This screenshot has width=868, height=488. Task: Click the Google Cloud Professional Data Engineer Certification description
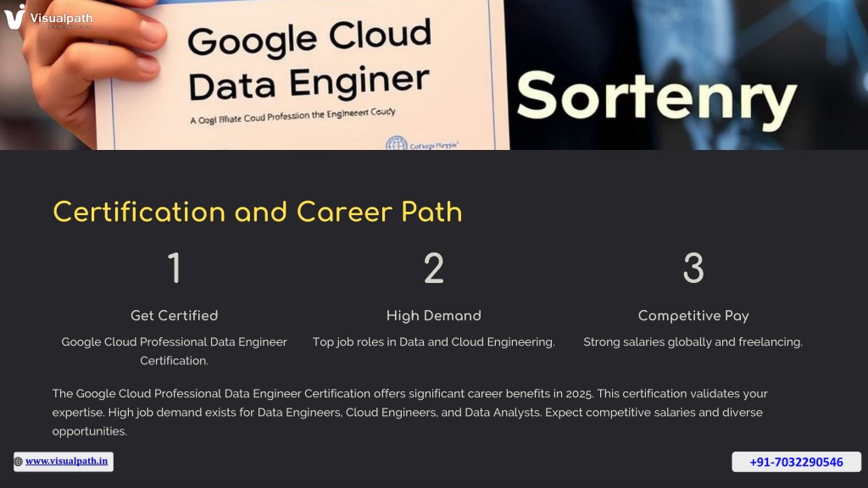click(x=175, y=351)
